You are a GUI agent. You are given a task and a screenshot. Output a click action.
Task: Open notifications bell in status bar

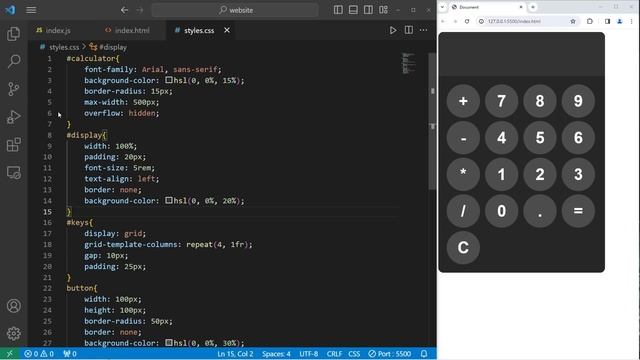pyautogui.click(x=424, y=354)
